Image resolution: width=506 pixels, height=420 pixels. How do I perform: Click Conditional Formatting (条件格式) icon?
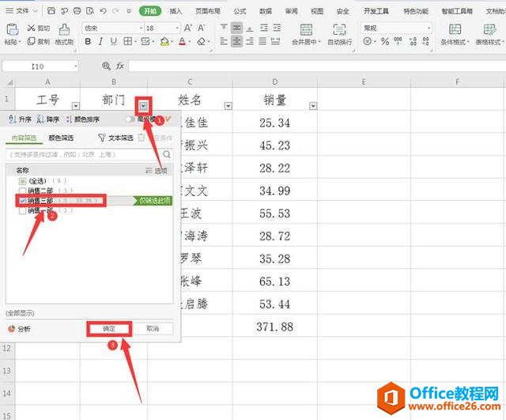455,30
